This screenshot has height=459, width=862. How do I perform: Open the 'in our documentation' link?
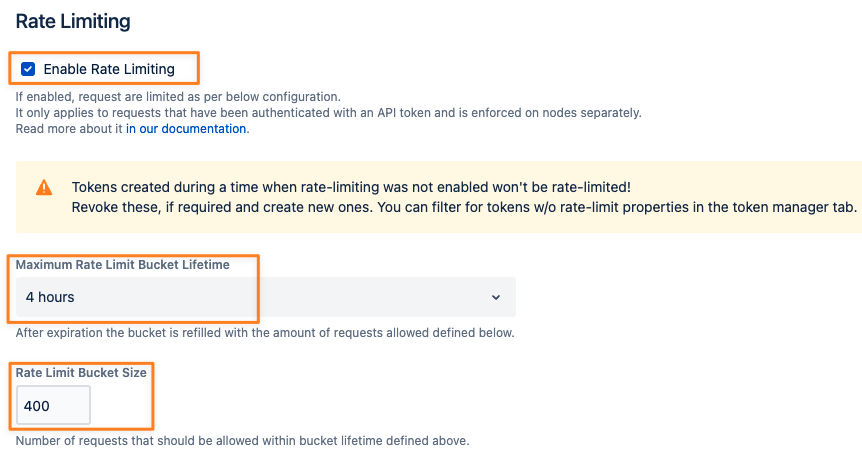tap(186, 129)
